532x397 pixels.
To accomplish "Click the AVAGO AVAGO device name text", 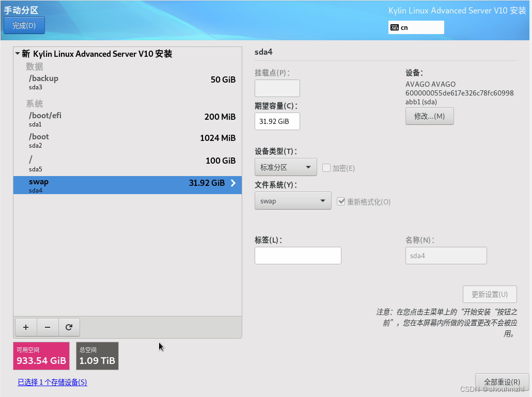I will pos(431,84).
